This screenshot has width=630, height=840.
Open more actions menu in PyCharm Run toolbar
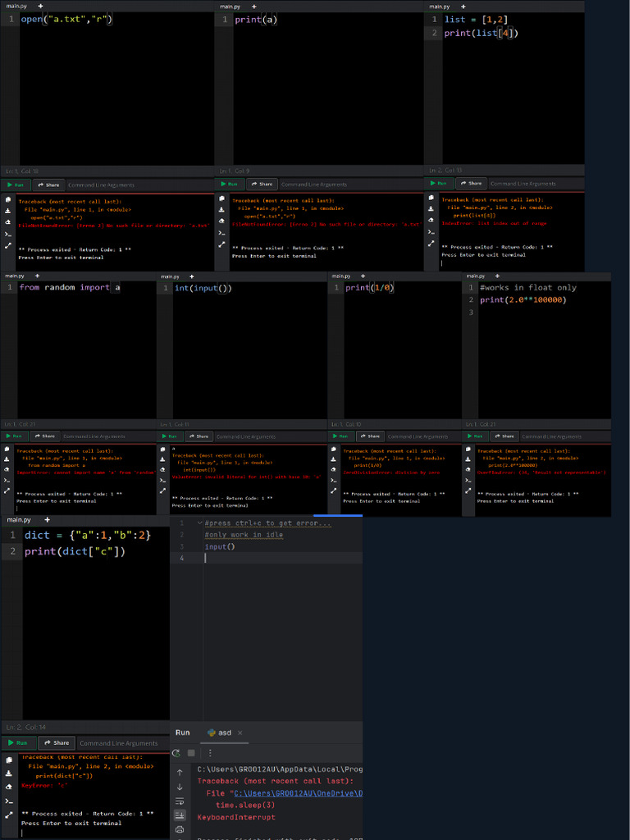[210, 753]
